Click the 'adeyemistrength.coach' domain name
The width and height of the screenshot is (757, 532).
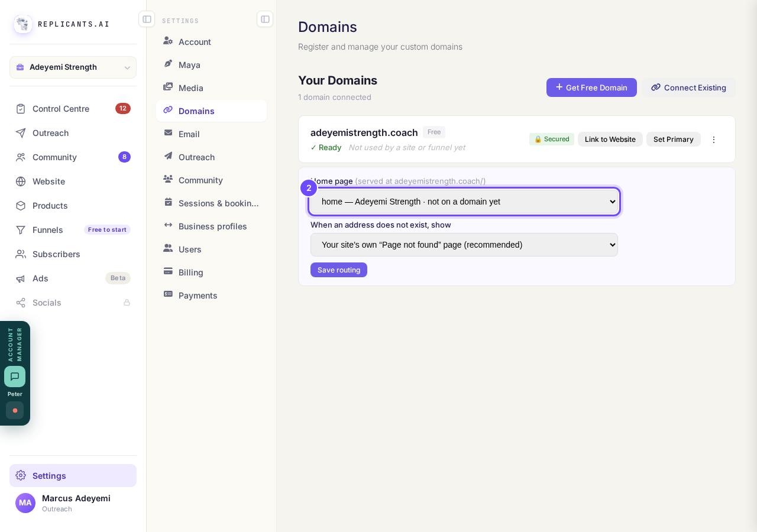point(364,132)
